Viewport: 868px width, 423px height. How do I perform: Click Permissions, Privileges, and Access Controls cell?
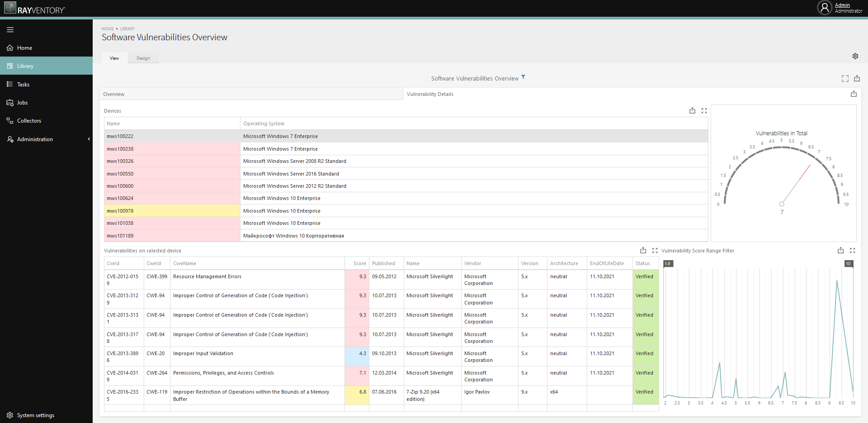pyautogui.click(x=257, y=376)
